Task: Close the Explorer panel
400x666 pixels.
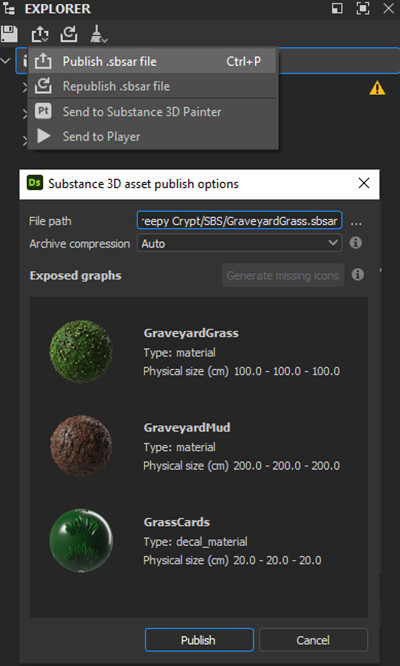Action: 389,8
